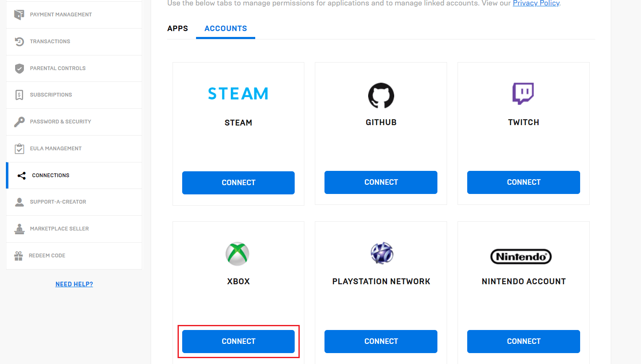Click the Subscriptions receipt icon

[x=19, y=95]
